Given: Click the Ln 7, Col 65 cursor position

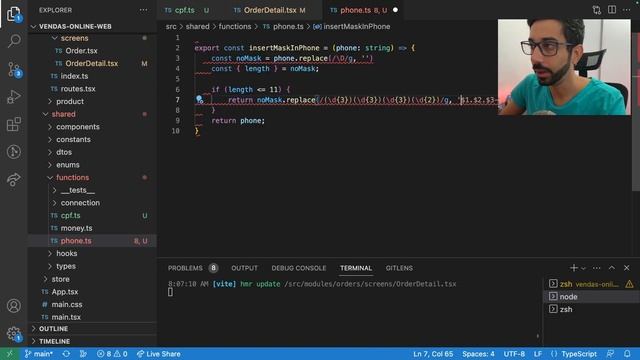Looking at the screenshot, I should tap(433, 354).
